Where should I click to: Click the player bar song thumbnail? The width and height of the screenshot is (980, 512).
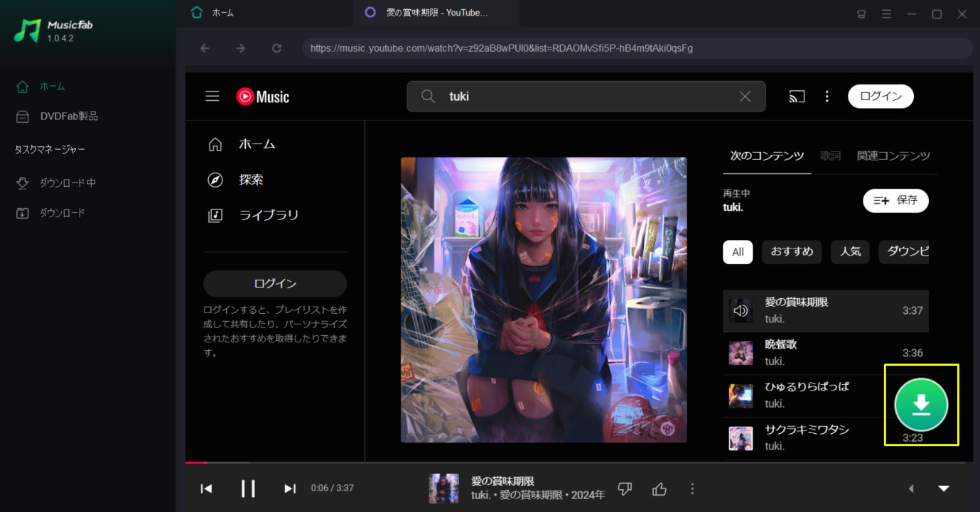click(443, 489)
